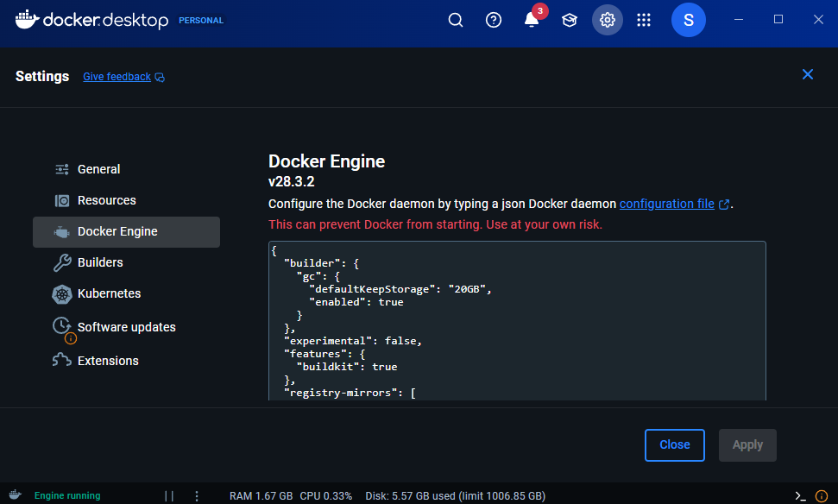Click the Extensions puzzle icon
The width and height of the screenshot is (838, 504).
point(62,360)
